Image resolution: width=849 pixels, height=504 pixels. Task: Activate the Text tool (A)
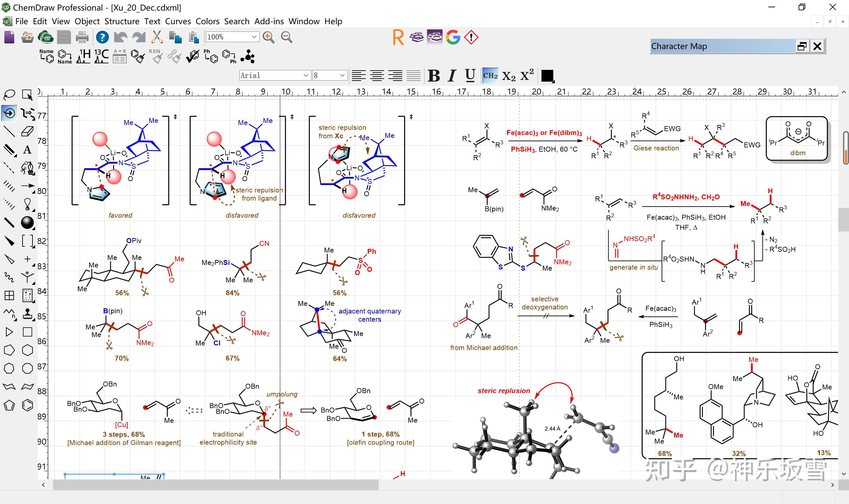(28, 150)
